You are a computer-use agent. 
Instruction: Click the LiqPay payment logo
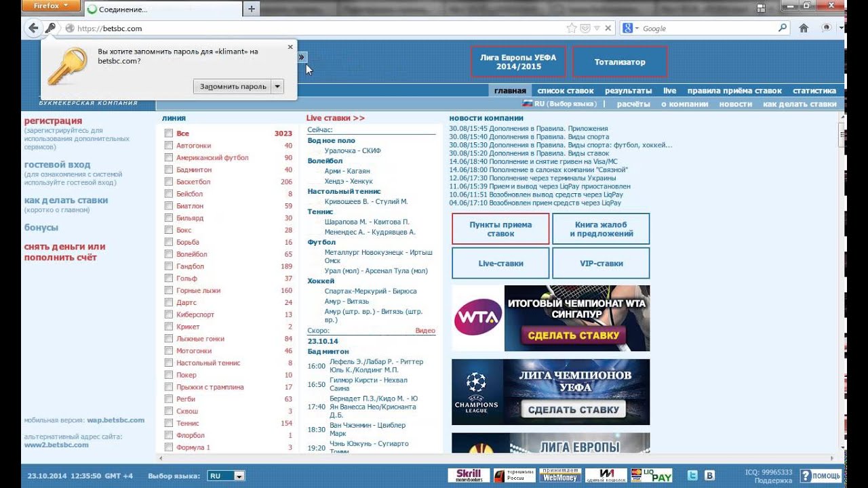pyautogui.click(x=651, y=476)
